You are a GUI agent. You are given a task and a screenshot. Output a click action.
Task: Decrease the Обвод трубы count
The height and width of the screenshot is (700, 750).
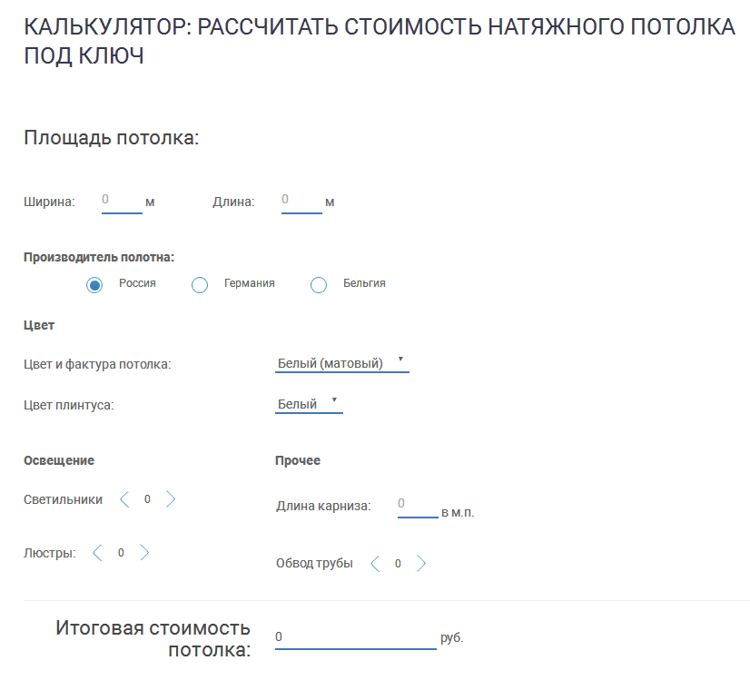click(375, 563)
